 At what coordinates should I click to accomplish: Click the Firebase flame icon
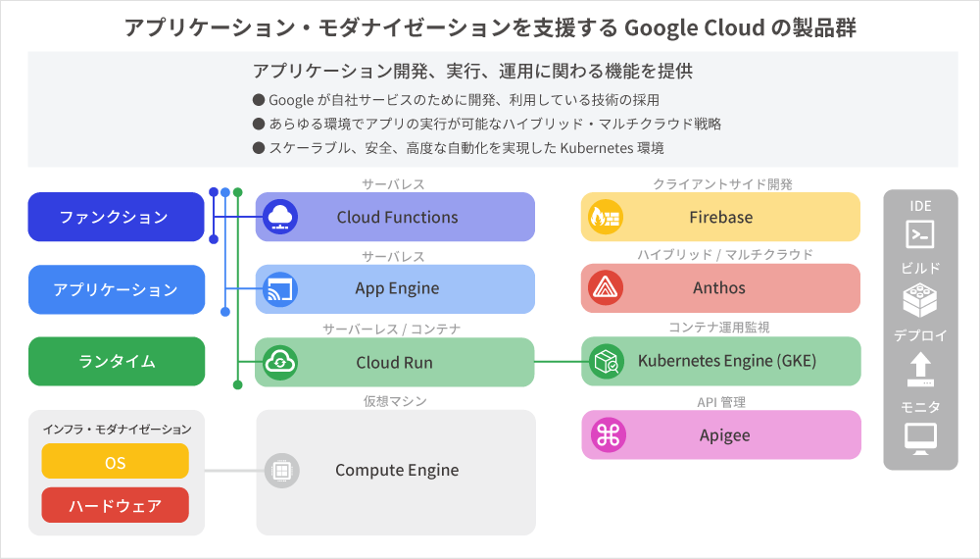click(606, 217)
